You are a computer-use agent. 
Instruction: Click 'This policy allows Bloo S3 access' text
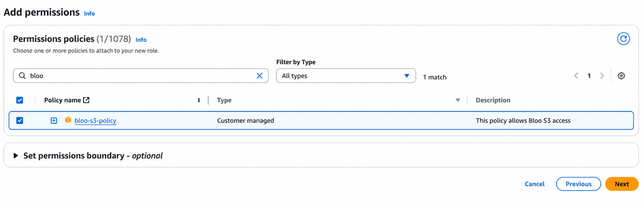pyautogui.click(x=523, y=120)
